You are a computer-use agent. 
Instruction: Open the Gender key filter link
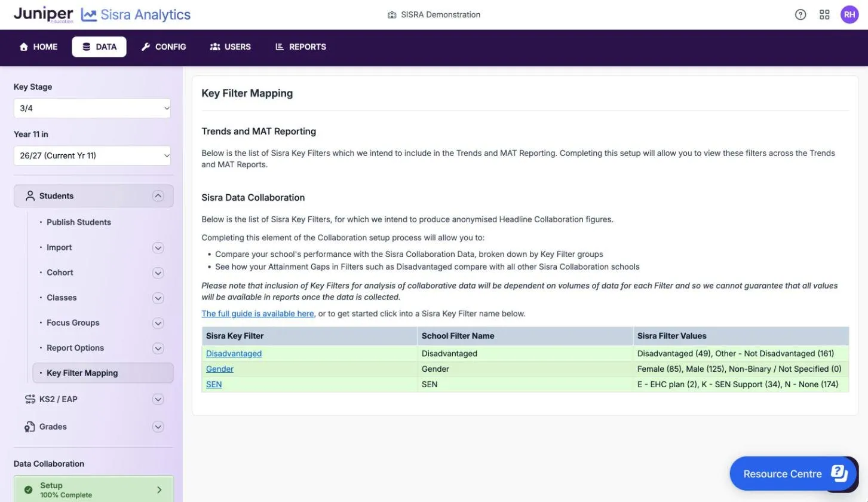point(220,369)
